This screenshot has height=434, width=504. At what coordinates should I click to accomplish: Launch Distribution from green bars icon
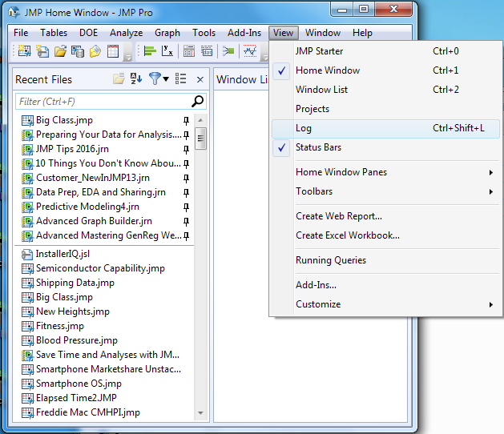coord(150,51)
